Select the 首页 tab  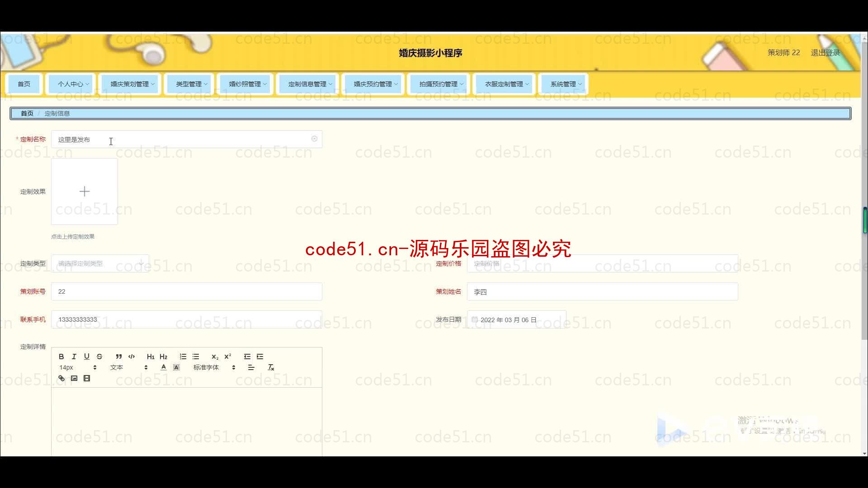point(24,84)
